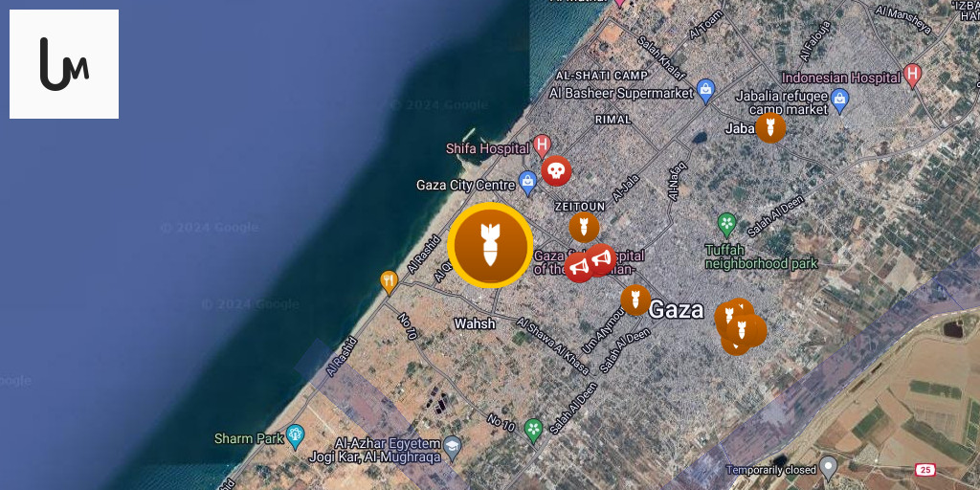Viewport: 980px width, 490px height.
Task: Click the Sharm Park teal pin
Action: (x=295, y=436)
